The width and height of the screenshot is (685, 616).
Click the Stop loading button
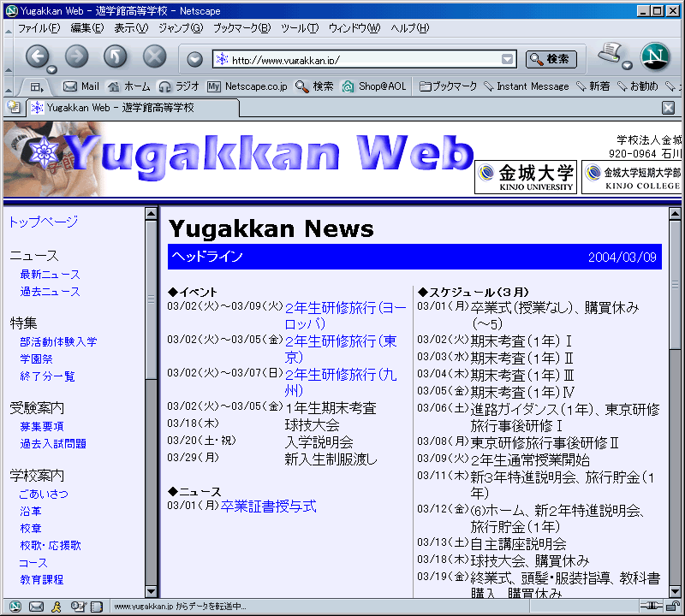(x=155, y=56)
